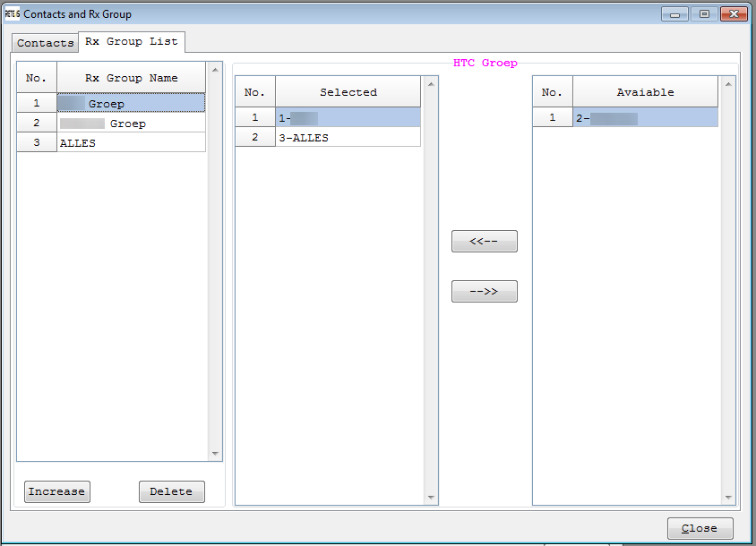Viewport: 756px width, 546px height.
Task: Select first row in Selected list
Action: (348, 117)
